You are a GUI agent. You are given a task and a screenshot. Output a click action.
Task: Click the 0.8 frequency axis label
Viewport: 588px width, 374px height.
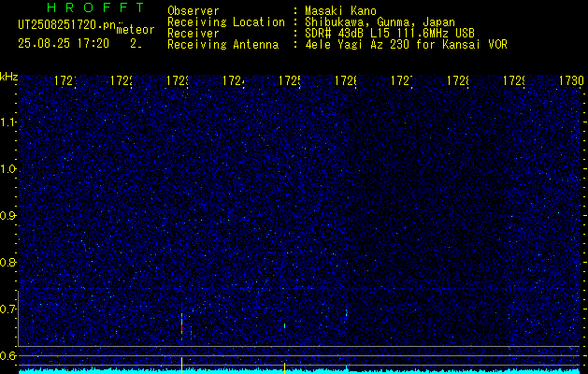click(7, 262)
